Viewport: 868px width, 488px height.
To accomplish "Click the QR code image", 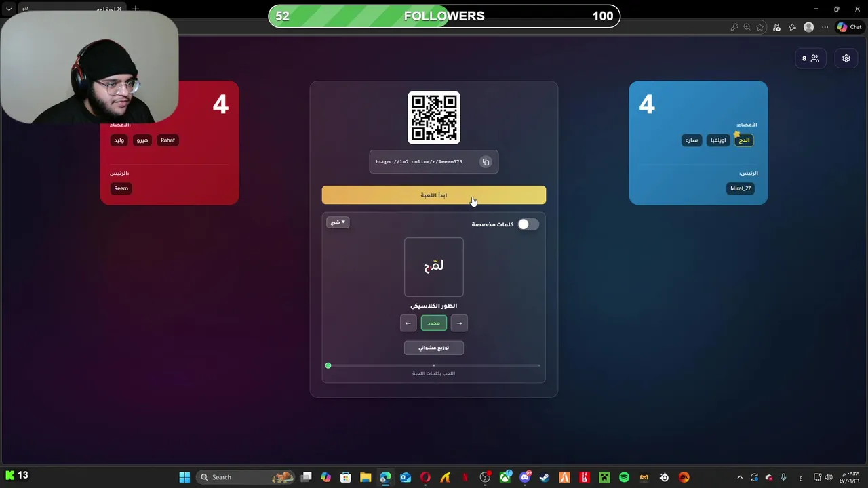I will (434, 118).
